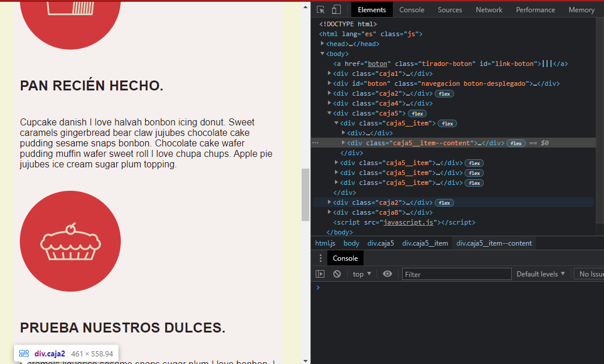Viewport: 604px width, 364px height.
Task: Collapse the body element node
Action: tap(322, 54)
